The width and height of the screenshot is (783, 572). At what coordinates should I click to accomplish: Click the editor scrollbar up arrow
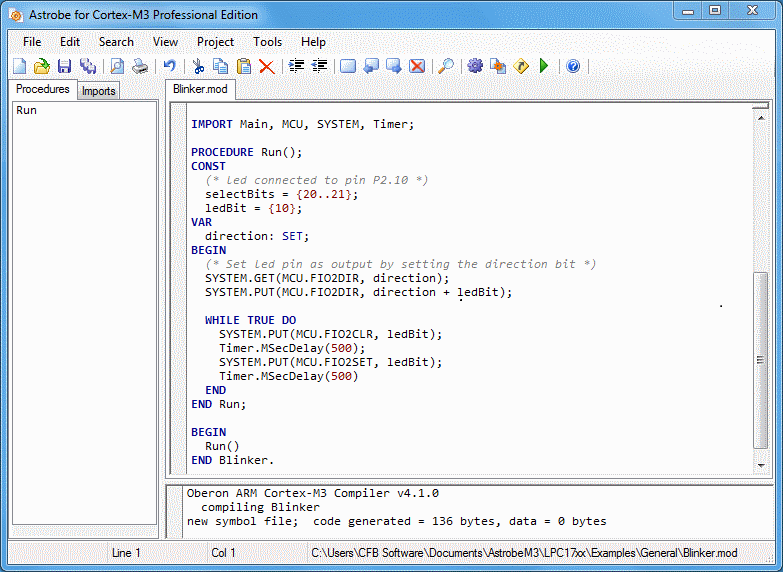[761, 118]
